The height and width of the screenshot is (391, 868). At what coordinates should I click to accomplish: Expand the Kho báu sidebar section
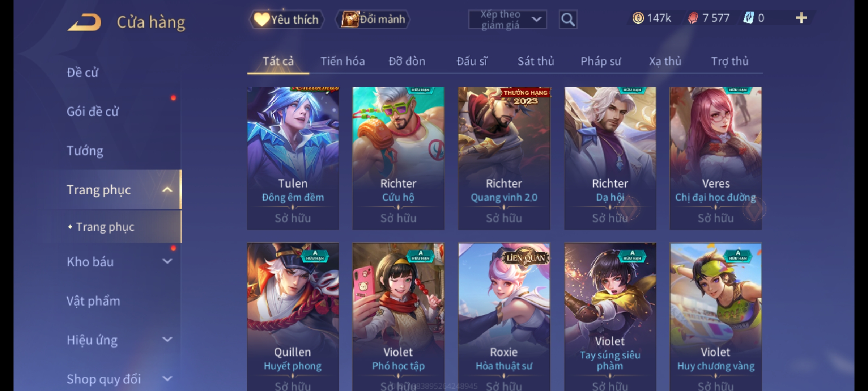coord(167,261)
